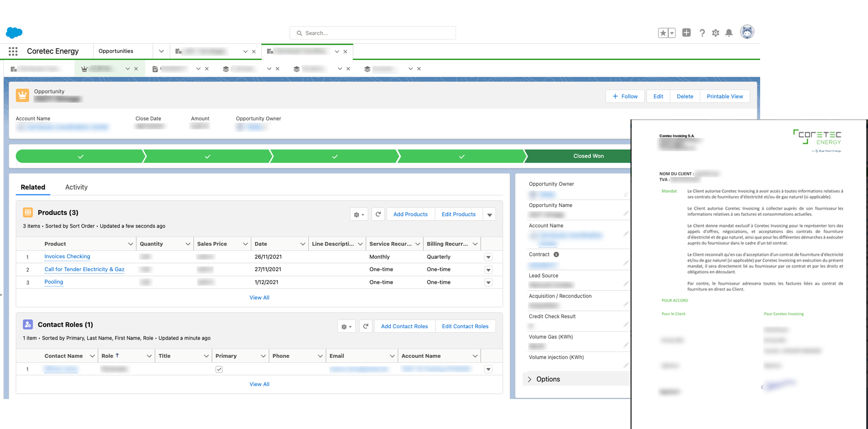Open the Contact Name column header menu
Screen dimensions: 868x429
[92, 356]
